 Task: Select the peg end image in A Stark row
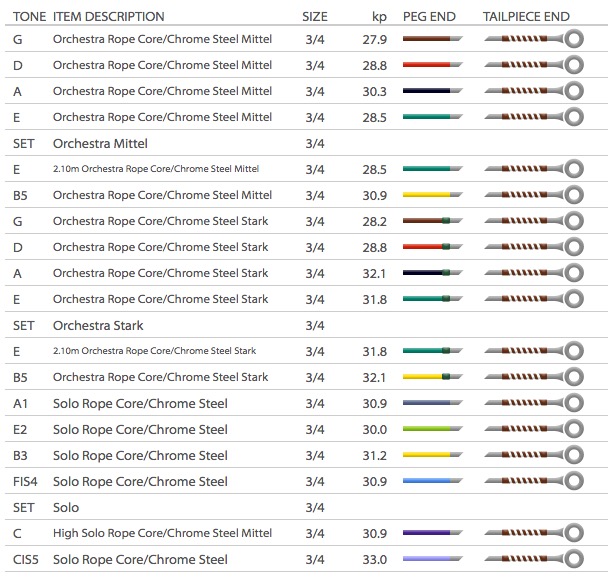click(432, 273)
